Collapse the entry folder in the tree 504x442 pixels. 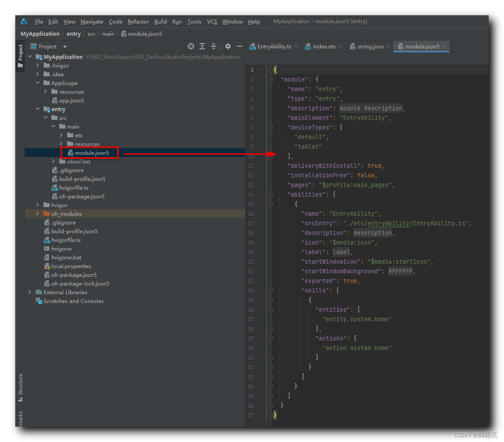[x=37, y=109]
